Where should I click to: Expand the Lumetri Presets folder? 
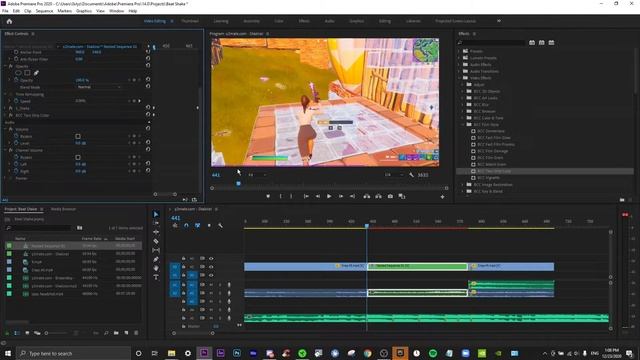(459, 58)
